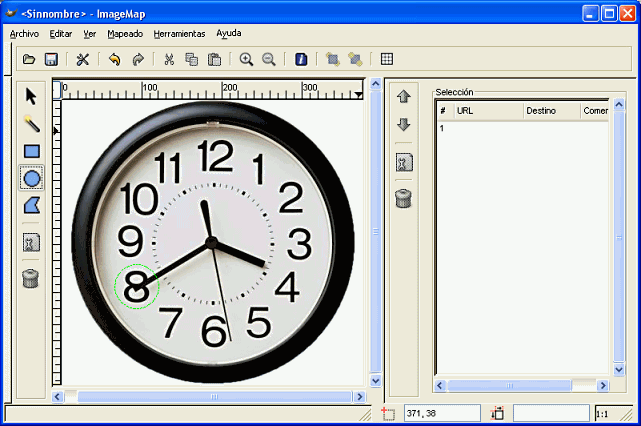641x426 pixels.
Task: Select the fuzzy select wand tool
Action: 31,124
